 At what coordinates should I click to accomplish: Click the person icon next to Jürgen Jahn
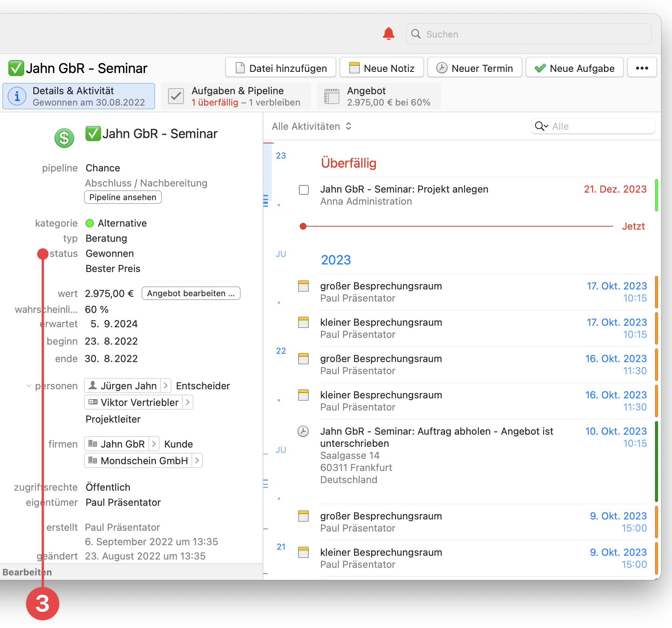(x=93, y=386)
